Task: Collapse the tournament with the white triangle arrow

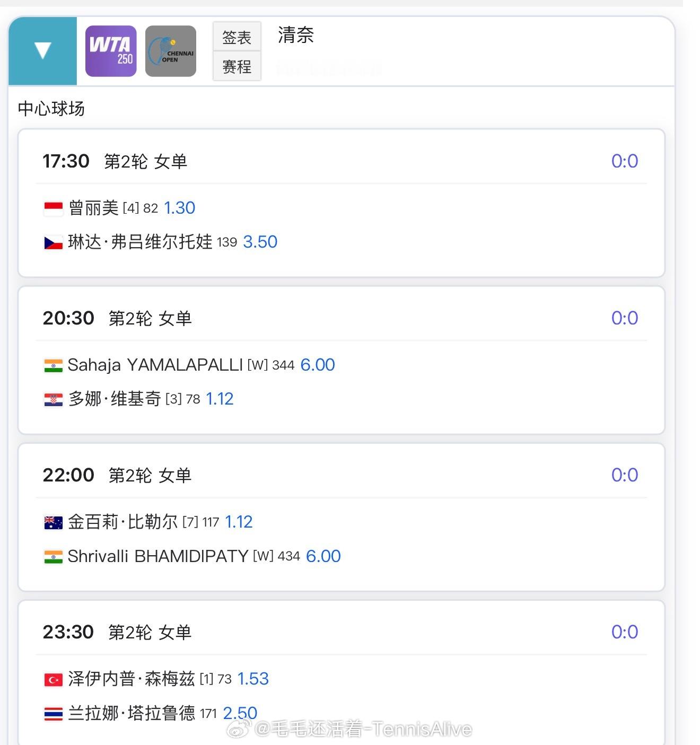Action: 42,51
